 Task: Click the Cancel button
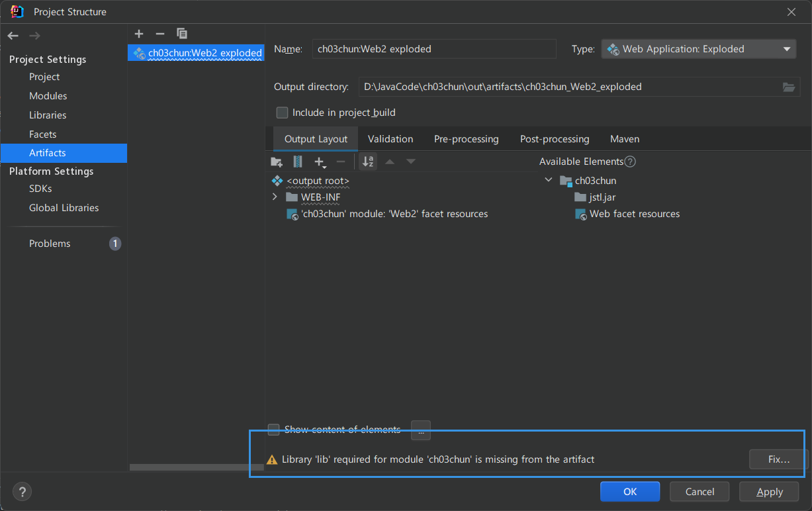699,492
